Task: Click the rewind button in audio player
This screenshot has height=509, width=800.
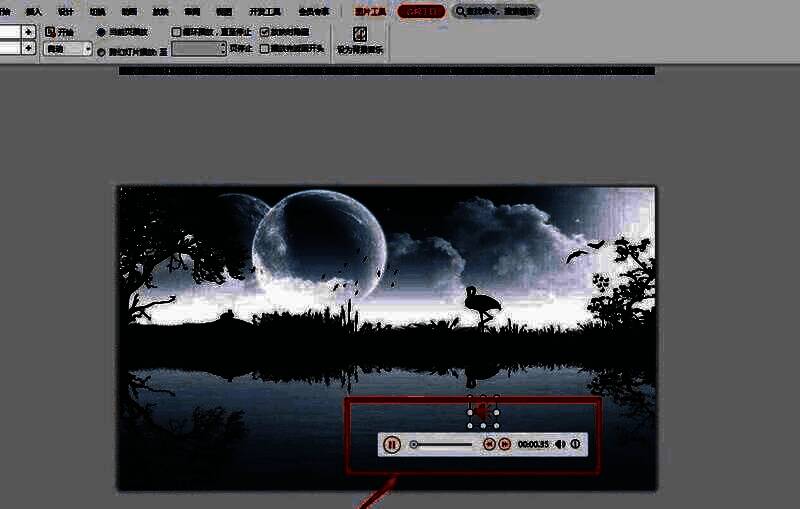Action: 489,444
